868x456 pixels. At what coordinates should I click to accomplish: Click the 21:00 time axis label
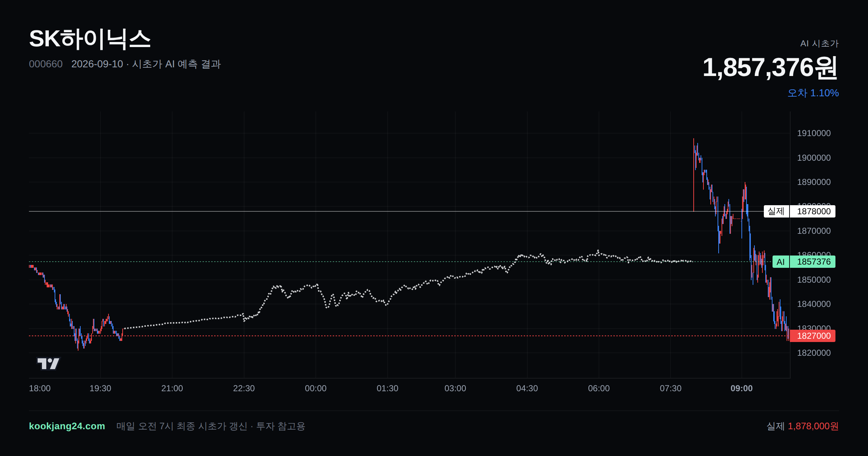[172, 388]
